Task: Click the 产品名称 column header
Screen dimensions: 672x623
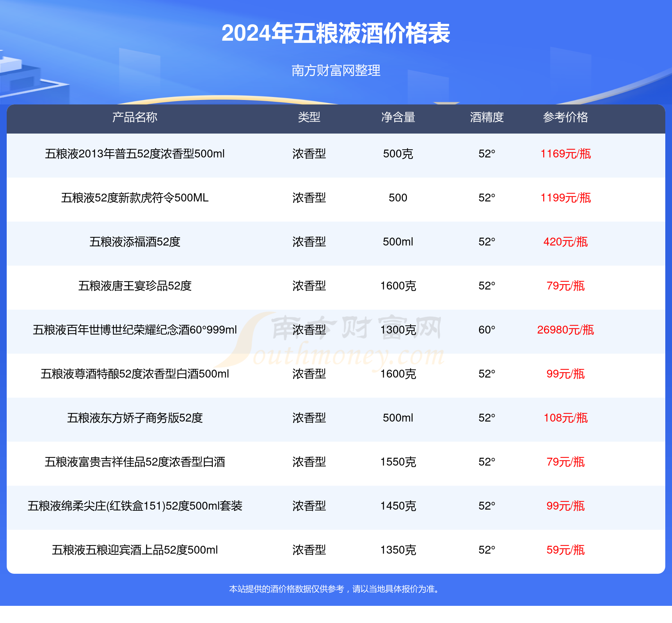Action: tap(135, 117)
